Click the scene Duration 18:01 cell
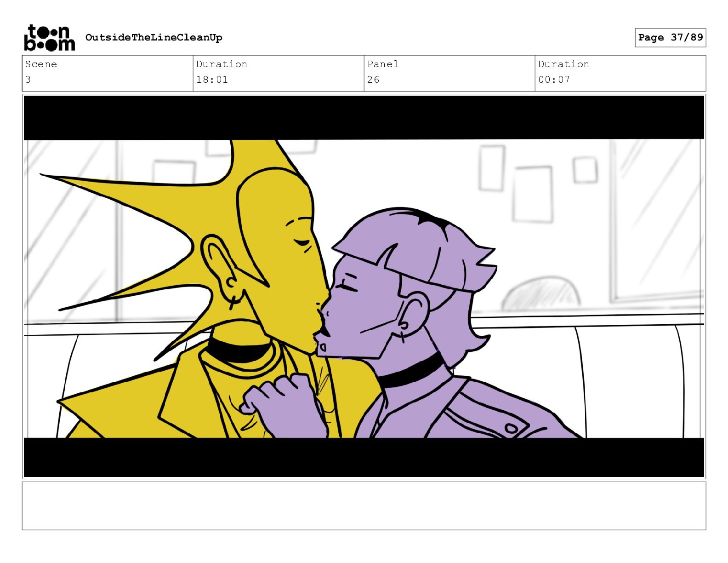728x563 pixels. tap(279, 73)
